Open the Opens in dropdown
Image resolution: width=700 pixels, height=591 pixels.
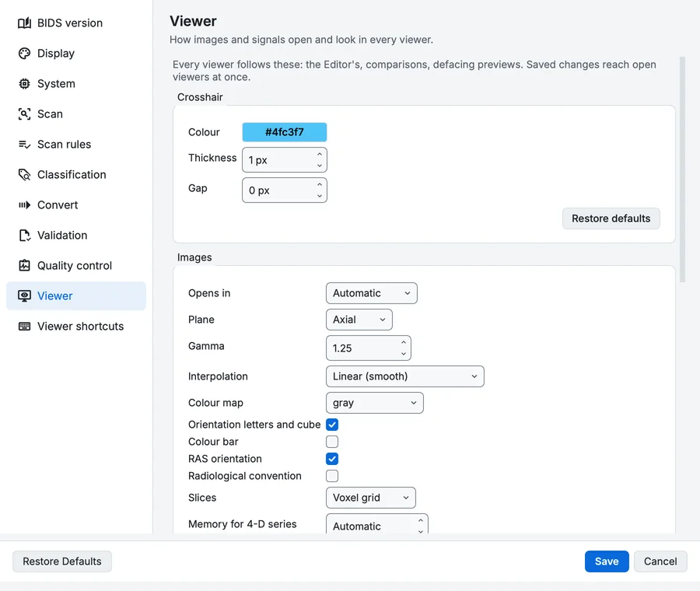tap(372, 293)
